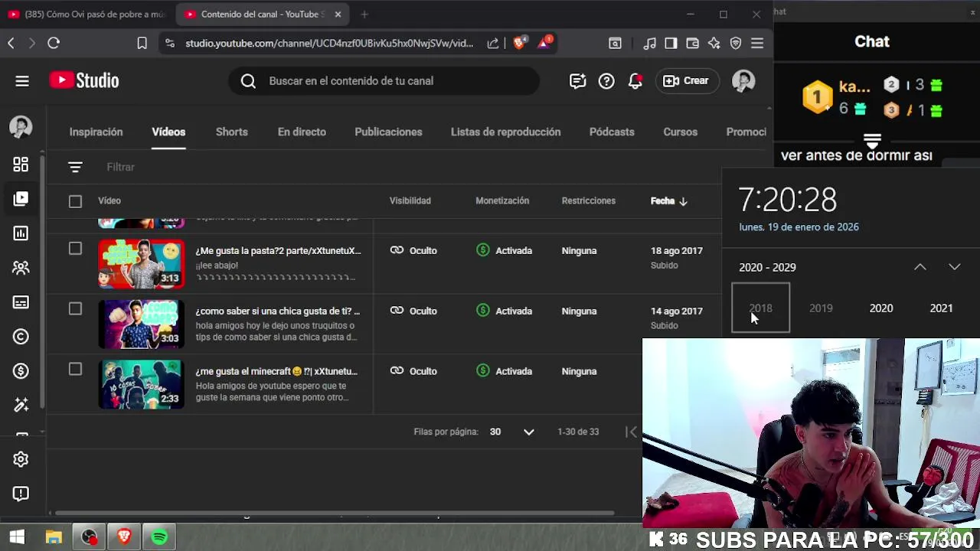
Task: Open the browser main menu icon
Action: point(757,44)
